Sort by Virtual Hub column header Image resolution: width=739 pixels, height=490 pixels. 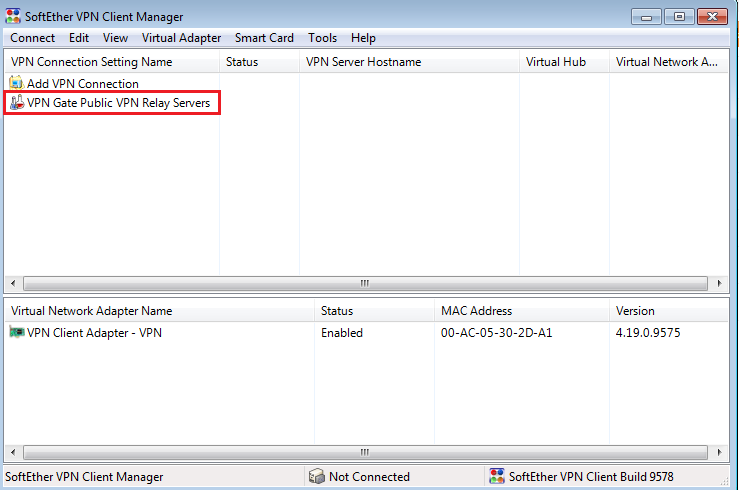[564, 62]
